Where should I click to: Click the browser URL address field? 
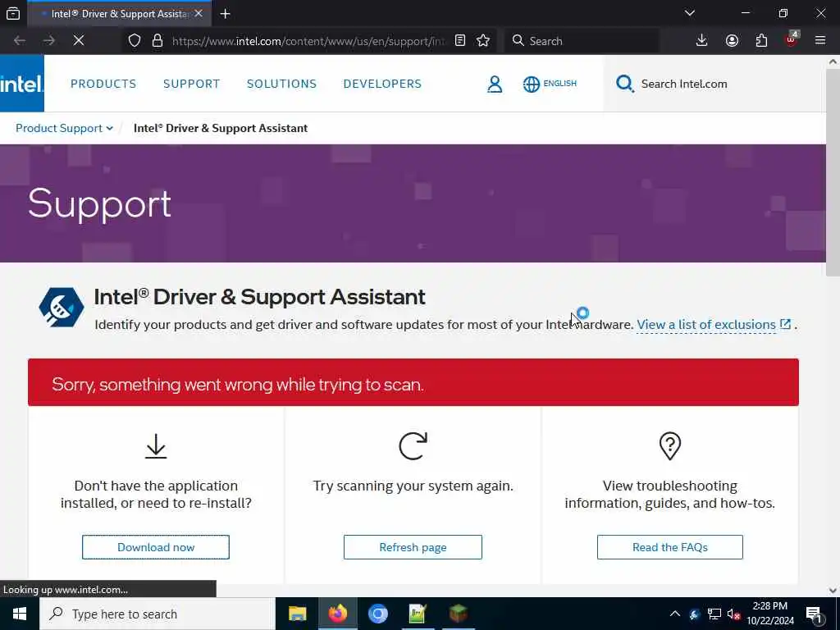(x=308, y=41)
